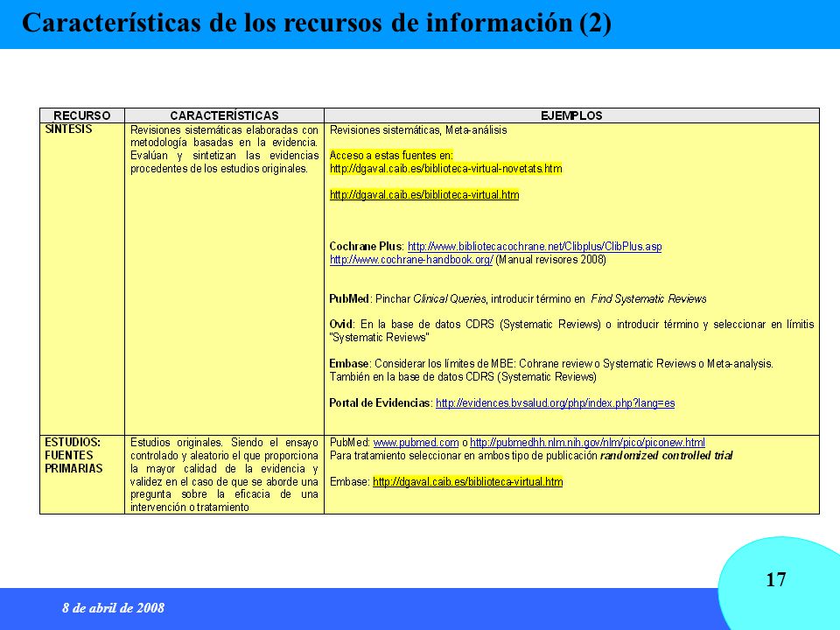Open the cochrane-handbook.org link
This screenshot has height=630, width=840.
[x=411, y=260]
